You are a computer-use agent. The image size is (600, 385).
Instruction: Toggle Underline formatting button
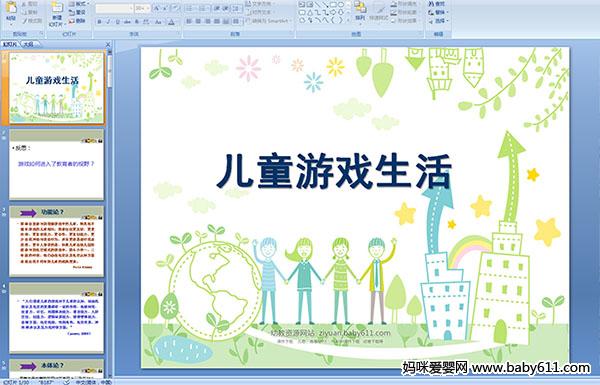click(x=117, y=22)
